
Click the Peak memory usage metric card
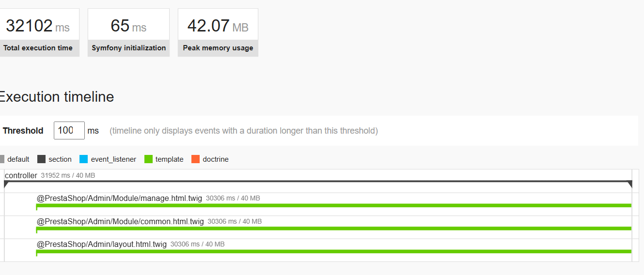tap(218, 32)
